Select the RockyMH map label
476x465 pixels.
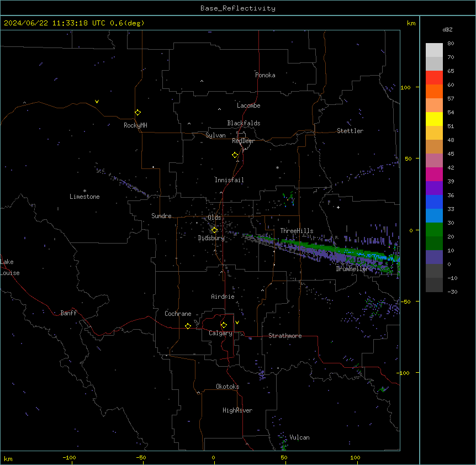click(135, 125)
